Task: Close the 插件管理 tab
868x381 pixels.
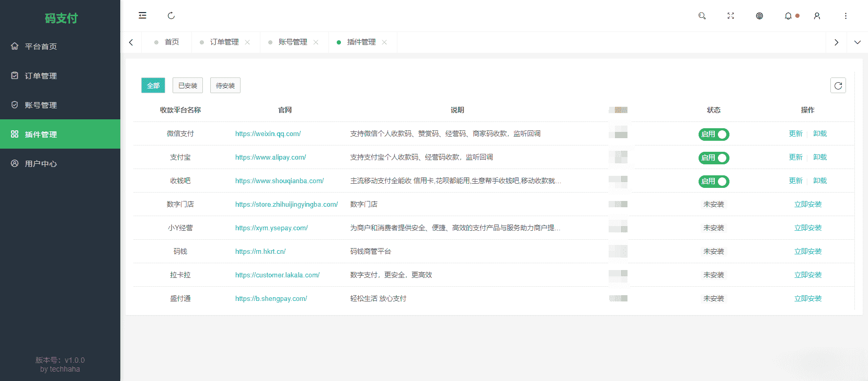Action: click(384, 42)
